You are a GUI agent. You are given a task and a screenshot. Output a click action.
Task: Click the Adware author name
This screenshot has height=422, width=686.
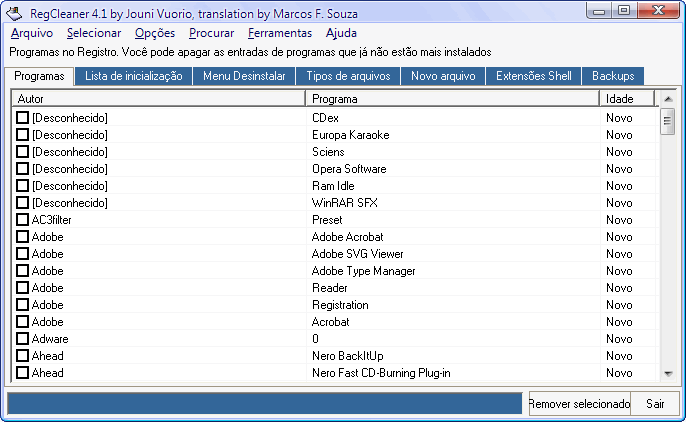[x=50, y=339]
